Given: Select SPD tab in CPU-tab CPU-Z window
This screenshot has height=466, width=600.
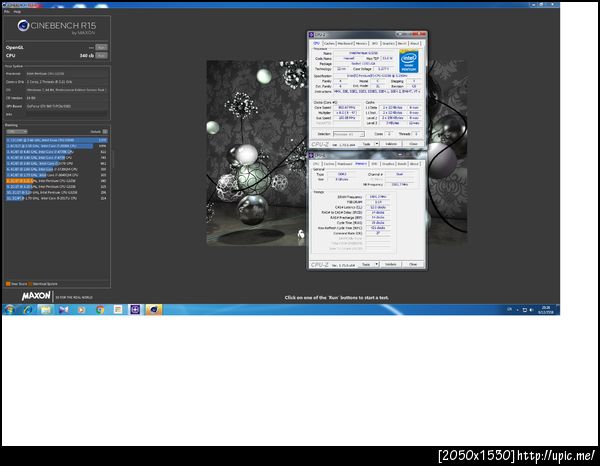Looking at the screenshot, I should click(x=375, y=44).
